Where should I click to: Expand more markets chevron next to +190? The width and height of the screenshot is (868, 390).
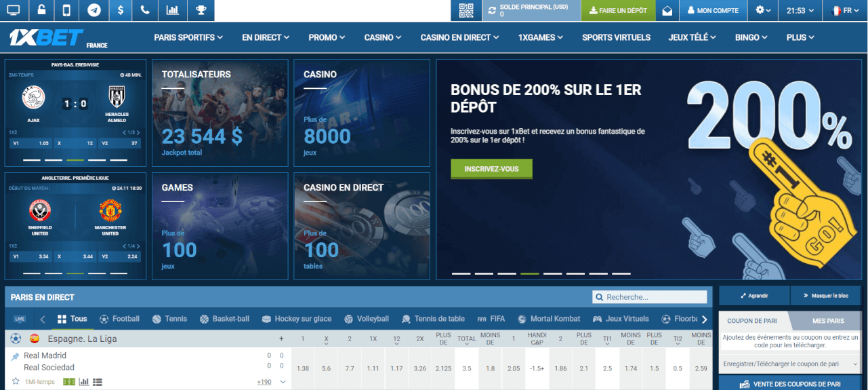pyautogui.click(x=283, y=382)
